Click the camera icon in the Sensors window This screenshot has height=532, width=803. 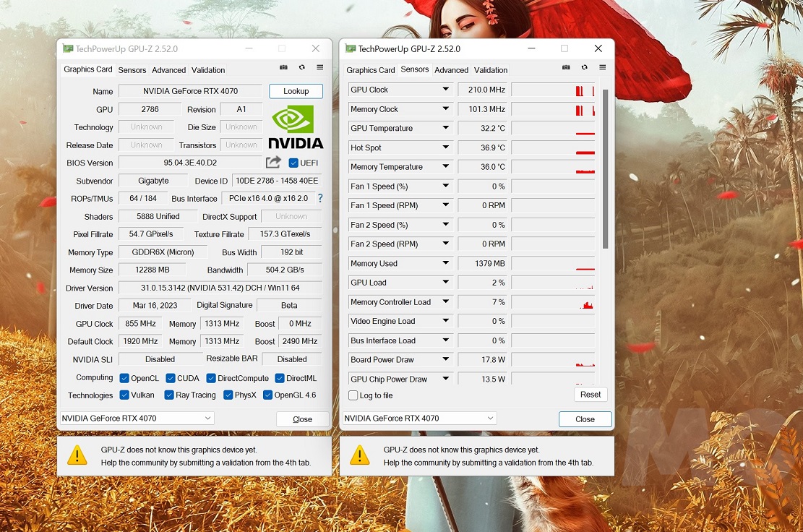tap(566, 68)
